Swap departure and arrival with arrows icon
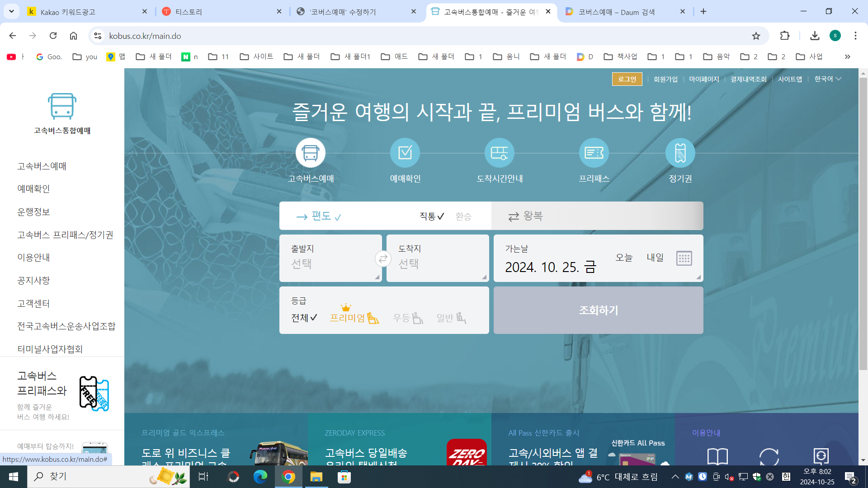 click(x=383, y=258)
